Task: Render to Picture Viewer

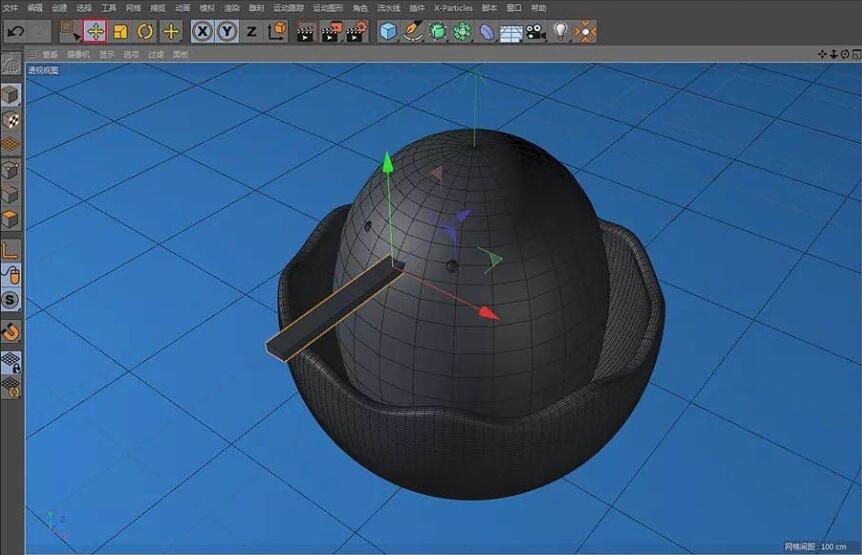Action: (331, 32)
